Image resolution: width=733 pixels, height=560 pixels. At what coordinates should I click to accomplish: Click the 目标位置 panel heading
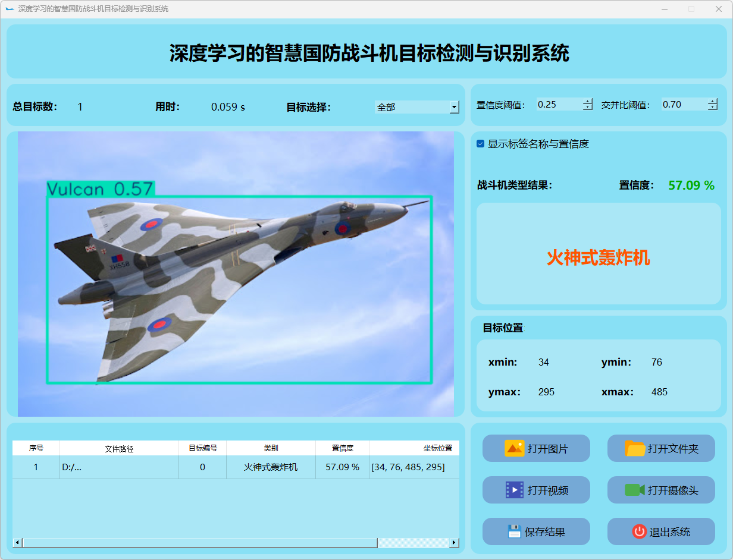click(x=503, y=328)
